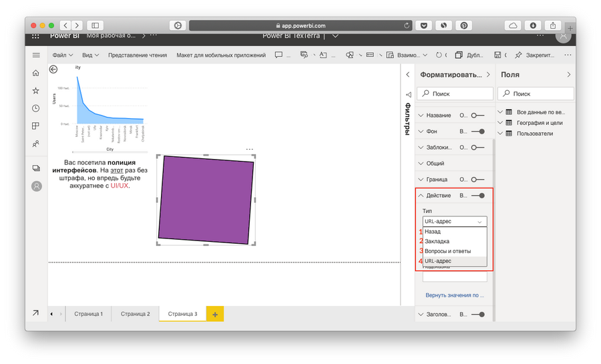Screen dimensions: 601x364
Task: Open Favorites star in left sidebar
Action: coord(36,90)
